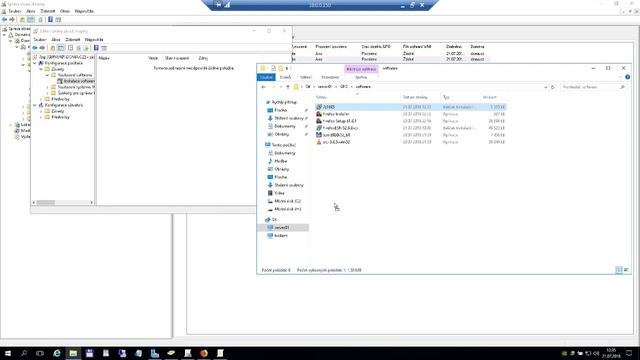Open Task View on taskbar
Viewport: 640px width, 360px height.
40,353
